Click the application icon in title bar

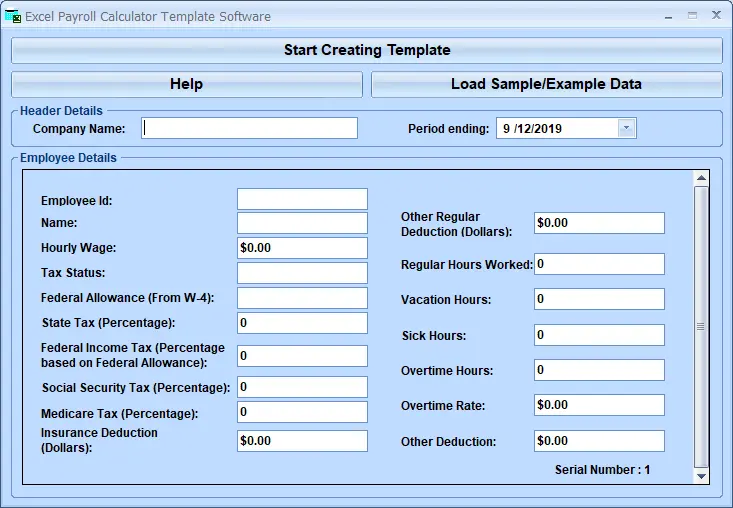click(x=13, y=16)
